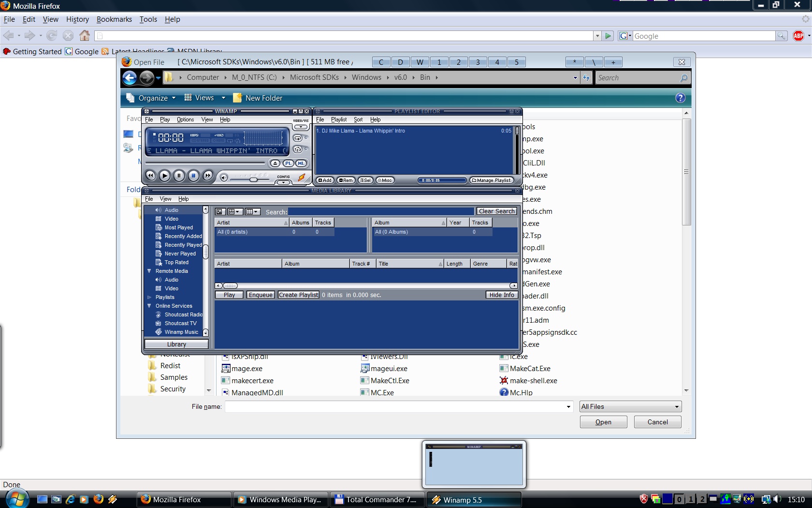Select Never Played in the media library
The height and width of the screenshot is (508, 812).
(x=180, y=254)
